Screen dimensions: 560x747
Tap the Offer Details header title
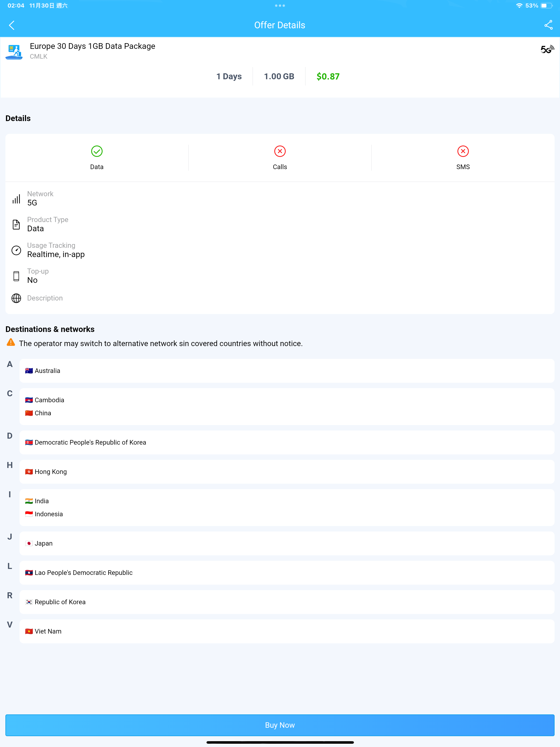(280, 25)
